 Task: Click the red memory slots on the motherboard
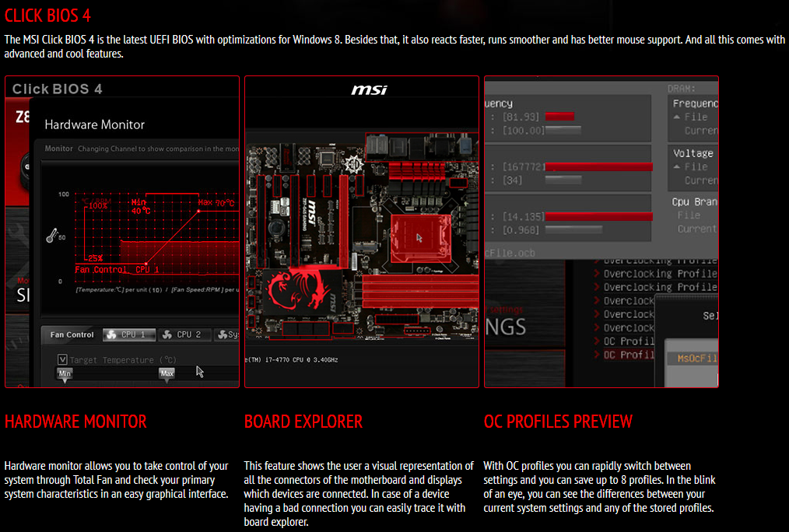click(x=420, y=291)
